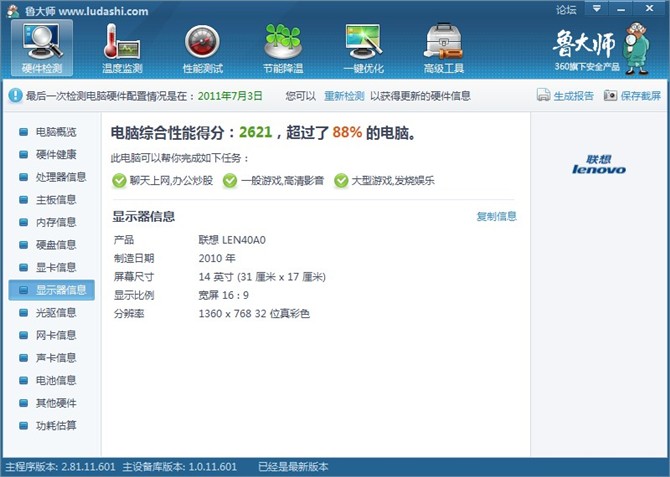The width and height of the screenshot is (670, 477).
Task: Click 保存截屏 to save a screenshot
Action: click(641, 96)
